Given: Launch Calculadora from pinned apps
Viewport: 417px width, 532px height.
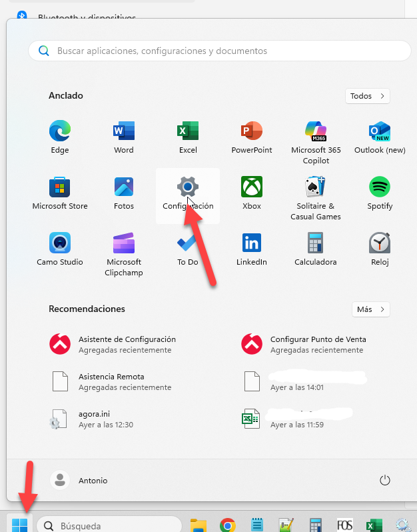Looking at the screenshot, I should [316, 249].
